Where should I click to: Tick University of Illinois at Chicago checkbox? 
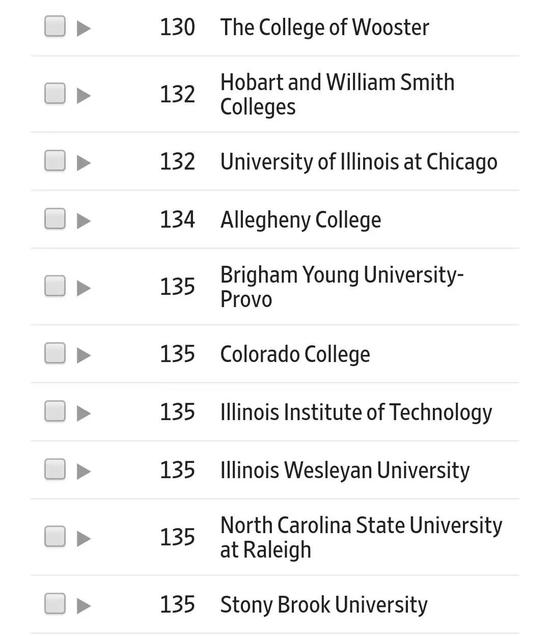(55, 161)
